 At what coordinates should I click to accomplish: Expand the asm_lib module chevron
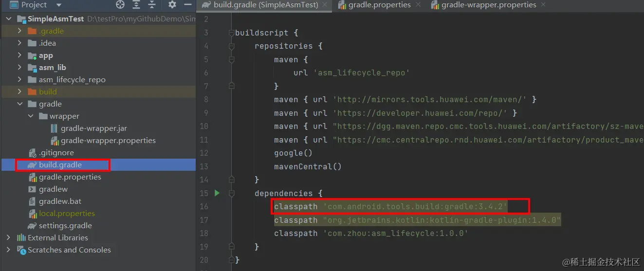pos(19,68)
